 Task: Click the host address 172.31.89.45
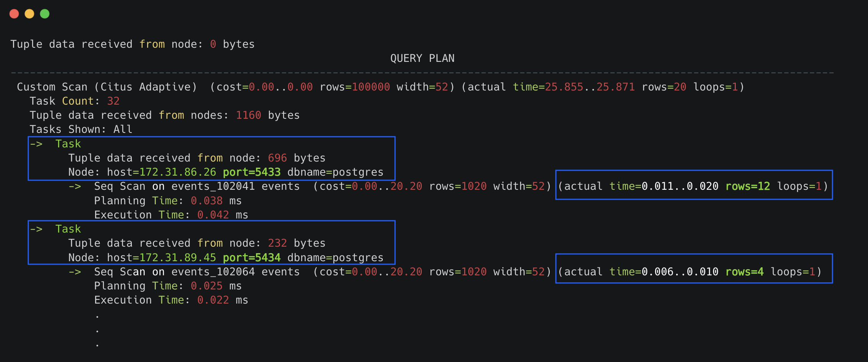tap(178, 258)
